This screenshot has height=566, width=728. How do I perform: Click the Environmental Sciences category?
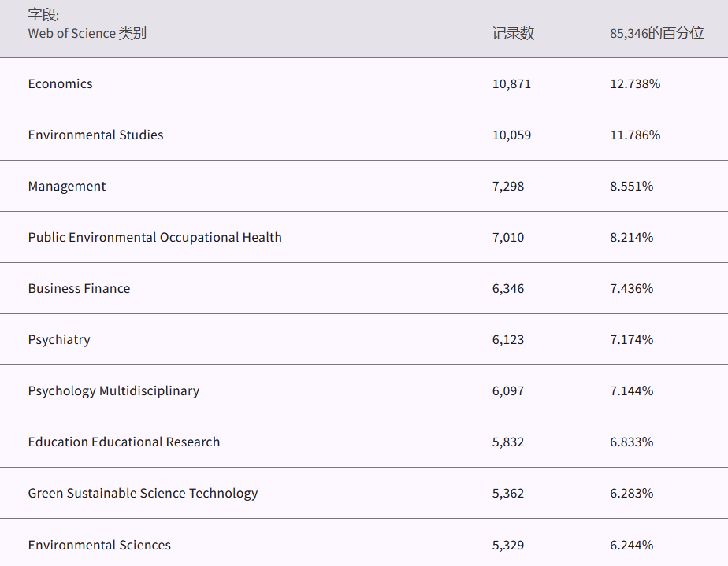(x=99, y=545)
